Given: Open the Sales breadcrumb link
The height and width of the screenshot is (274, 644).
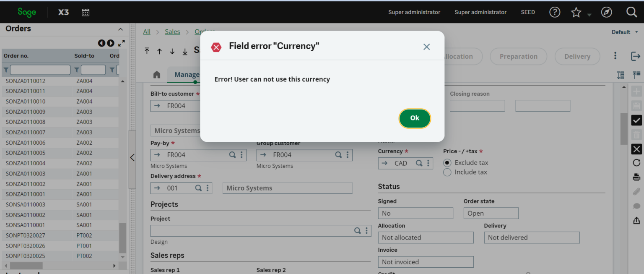Looking at the screenshot, I should 172,31.
